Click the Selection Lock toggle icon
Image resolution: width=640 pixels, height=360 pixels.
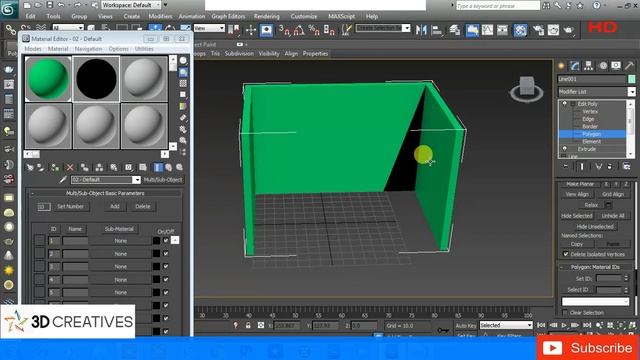(x=248, y=325)
